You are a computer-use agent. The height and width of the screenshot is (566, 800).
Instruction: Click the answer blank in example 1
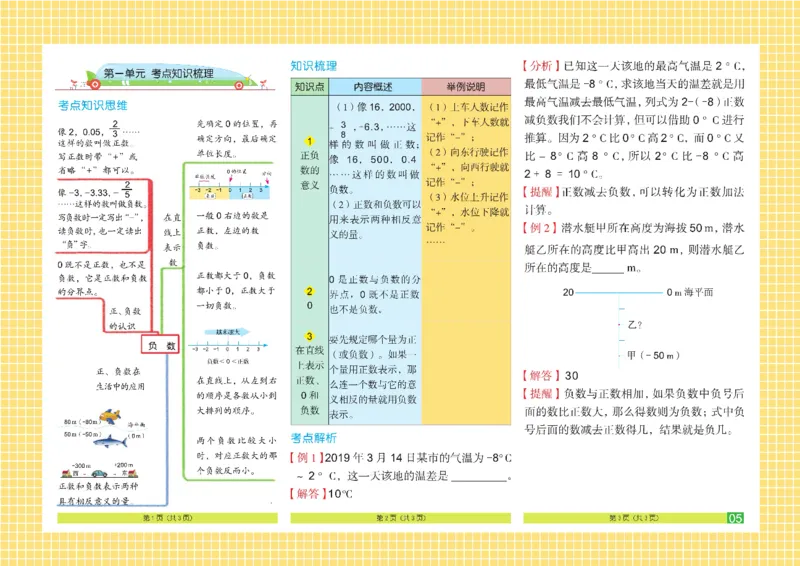(479, 477)
